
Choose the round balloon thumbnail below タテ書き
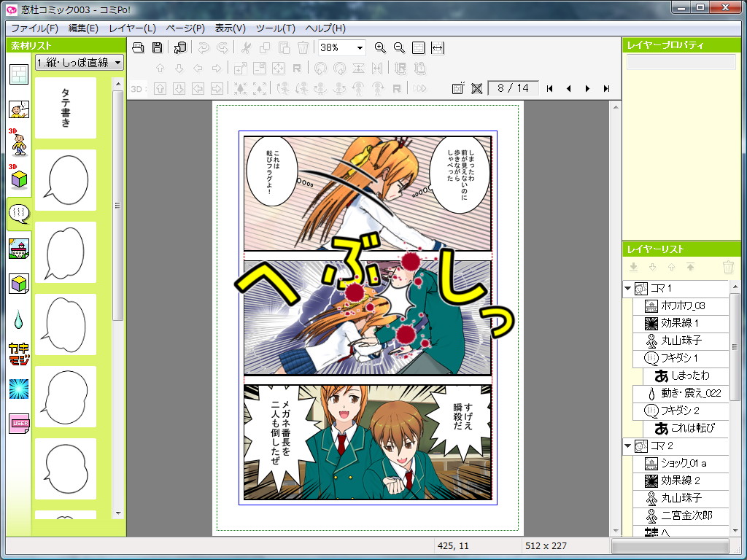click(x=66, y=180)
